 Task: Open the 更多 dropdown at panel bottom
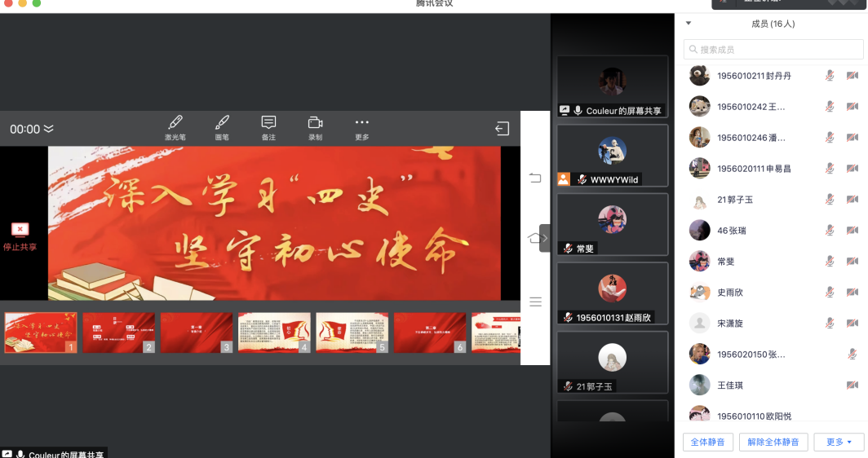[x=839, y=443]
